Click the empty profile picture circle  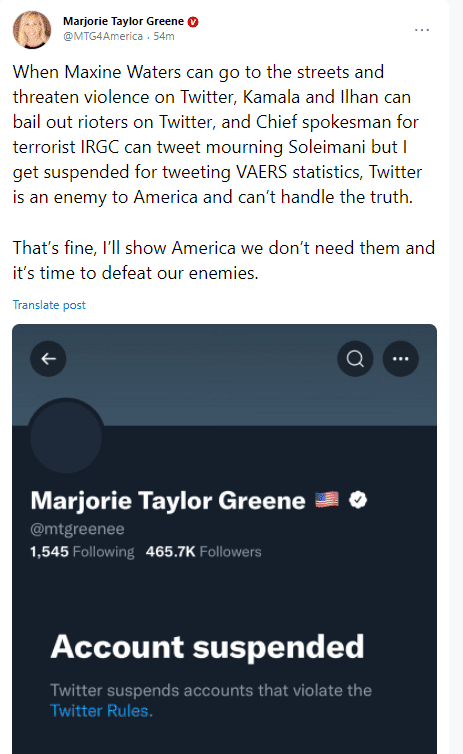66,437
